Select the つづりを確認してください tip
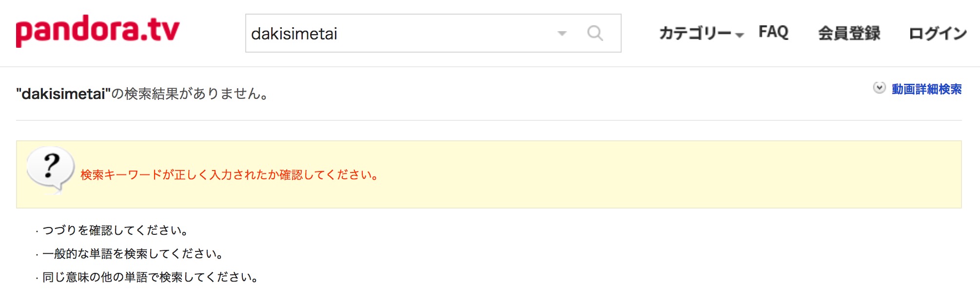Screen dimensions: 980x305 tap(115, 230)
